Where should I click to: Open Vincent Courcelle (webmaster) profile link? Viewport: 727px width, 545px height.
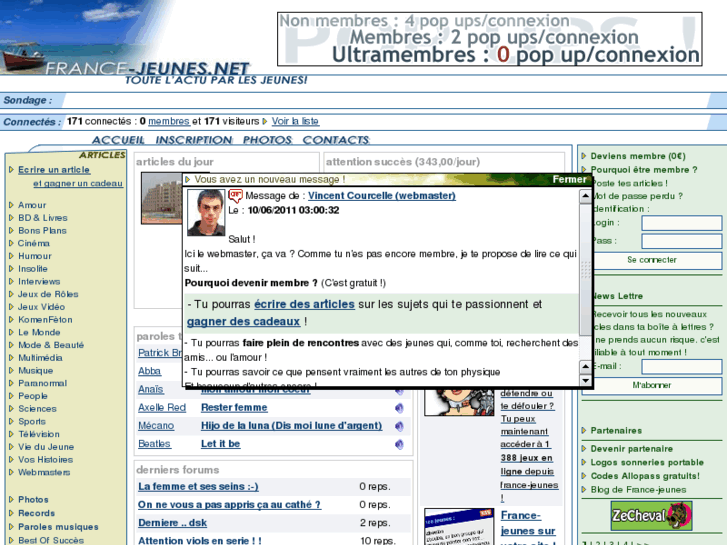(382, 196)
